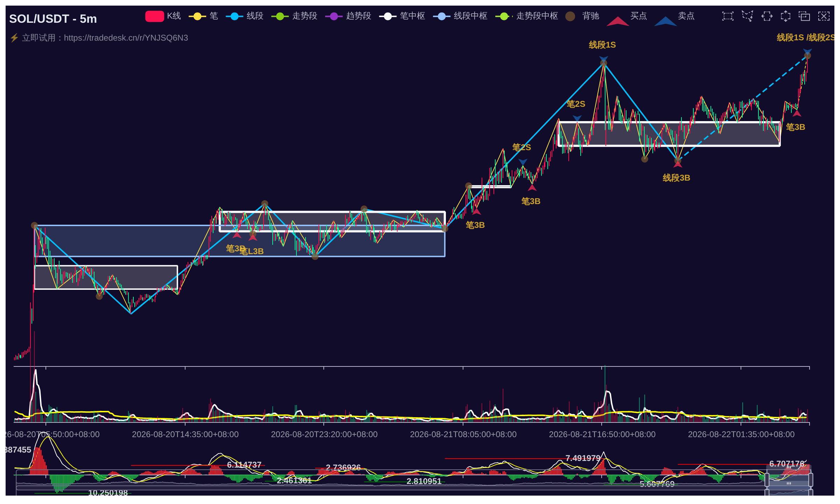
Task: Click the right handle of the upper zoom slider
Action: (811, 479)
